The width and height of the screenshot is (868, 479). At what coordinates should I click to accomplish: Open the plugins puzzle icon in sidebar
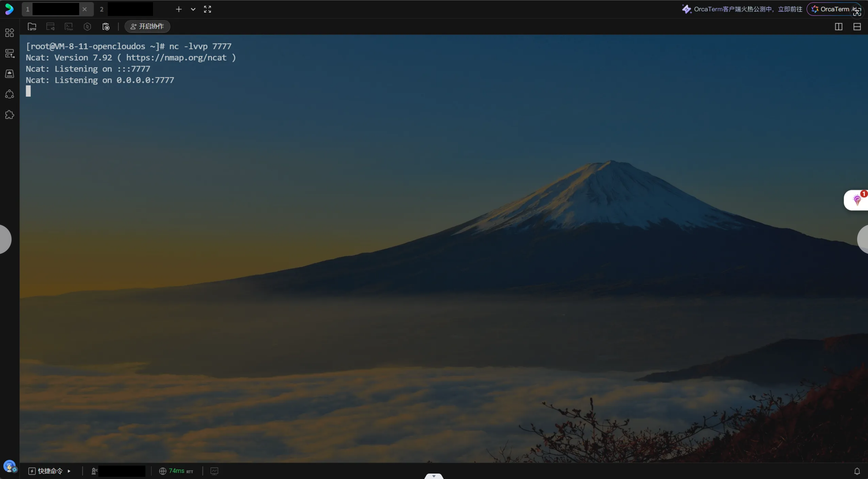(10, 115)
